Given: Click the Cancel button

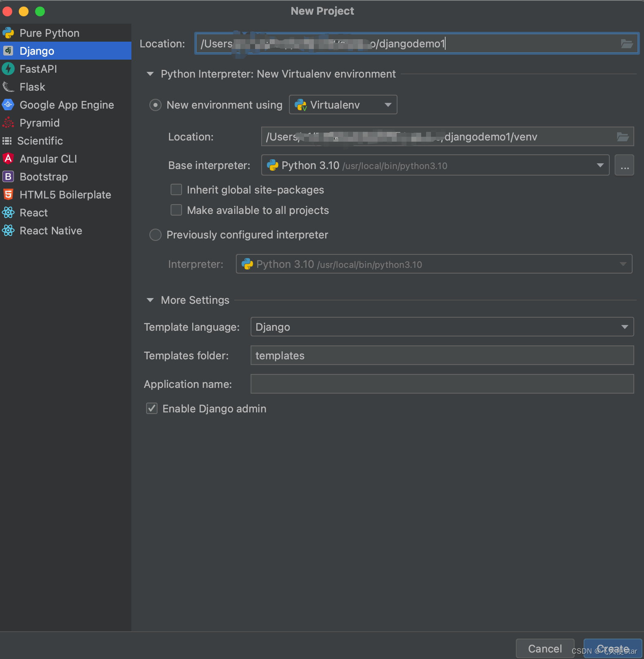Looking at the screenshot, I should [x=545, y=648].
